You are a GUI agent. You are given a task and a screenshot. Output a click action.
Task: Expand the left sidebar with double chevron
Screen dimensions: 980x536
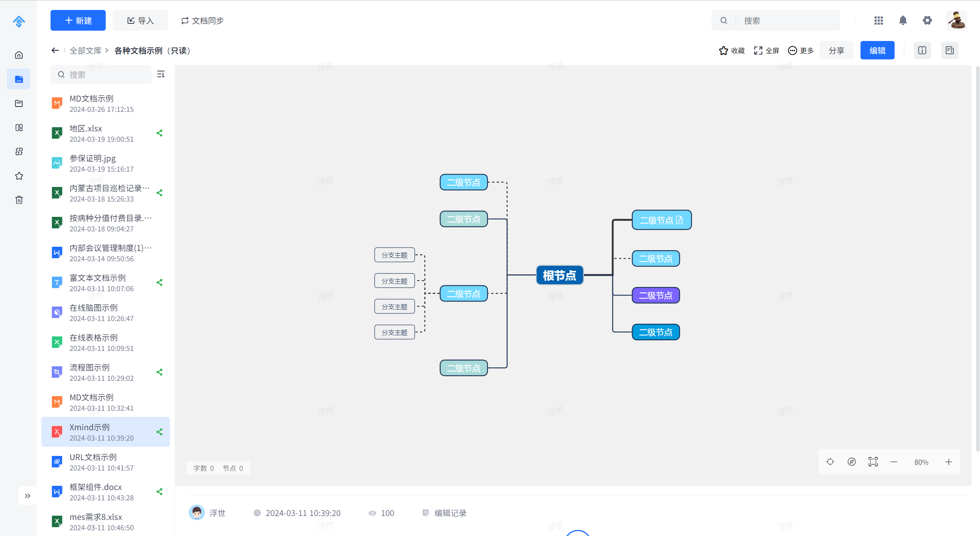[x=28, y=496]
